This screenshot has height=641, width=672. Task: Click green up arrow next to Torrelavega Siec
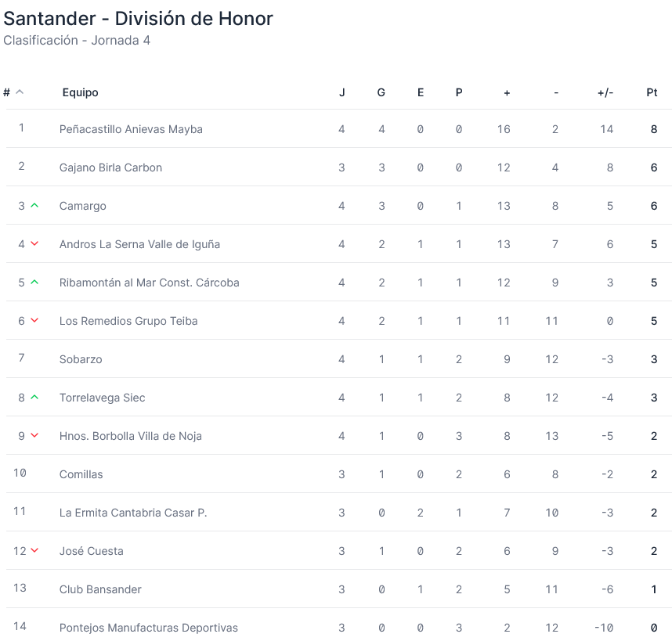click(x=34, y=398)
